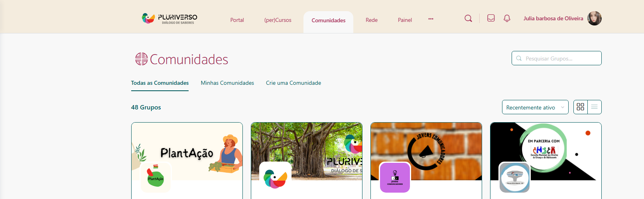This screenshot has width=644, height=199.
Task: Open the Jovens Comunicadores purple avatar
Action: click(395, 178)
